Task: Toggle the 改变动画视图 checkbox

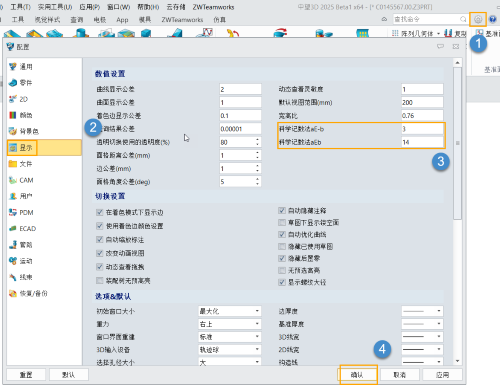Action: pos(99,253)
